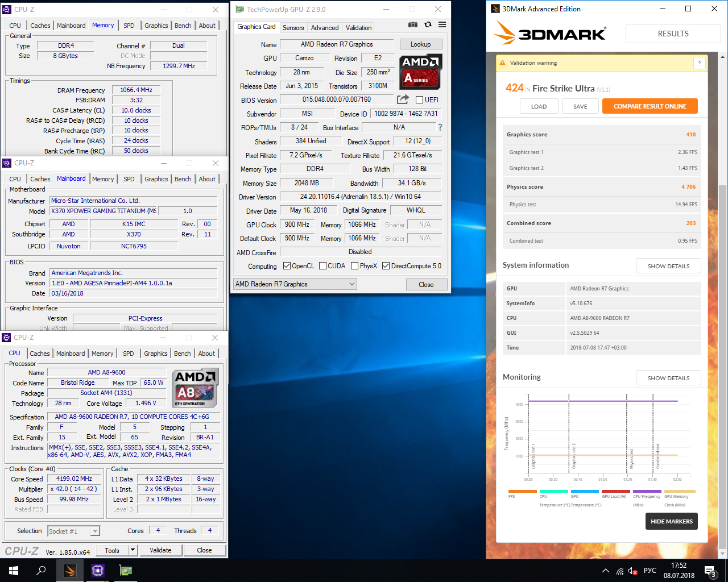Open the Windows Start menu
This screenshot has height=582, width=728.
[14, 571]
